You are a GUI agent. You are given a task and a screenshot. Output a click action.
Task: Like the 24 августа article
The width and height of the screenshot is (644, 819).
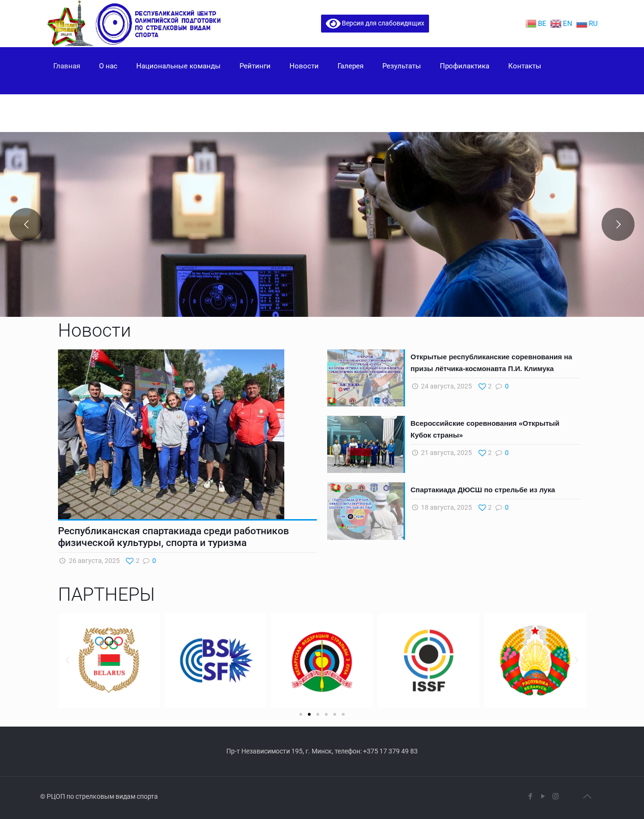[x=485, y=386]
